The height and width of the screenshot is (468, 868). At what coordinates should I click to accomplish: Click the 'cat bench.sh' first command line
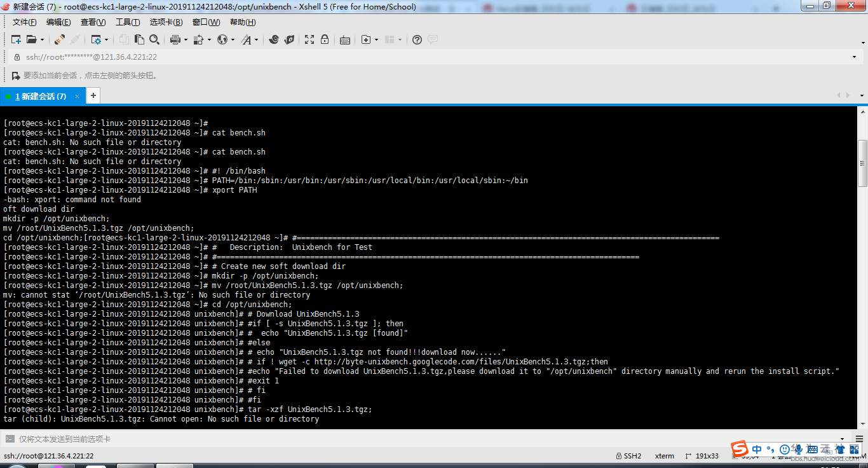(239, 133)
